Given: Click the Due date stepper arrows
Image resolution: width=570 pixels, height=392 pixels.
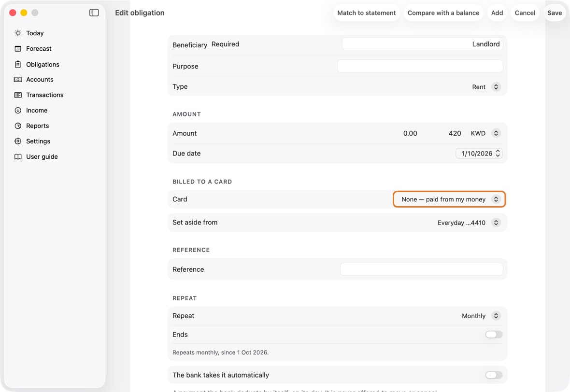Looking at the screenshot, I should pyautogui.click(x=498, y=154).
